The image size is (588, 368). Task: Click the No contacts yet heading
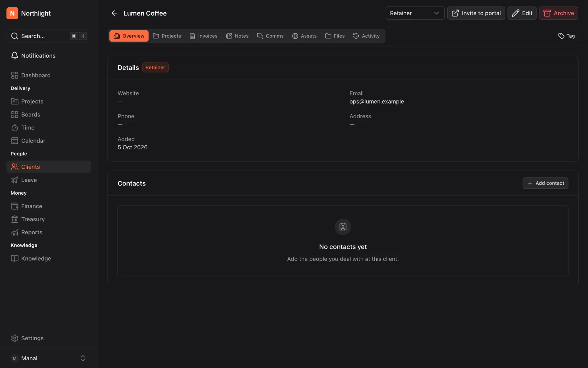(343, 247)
